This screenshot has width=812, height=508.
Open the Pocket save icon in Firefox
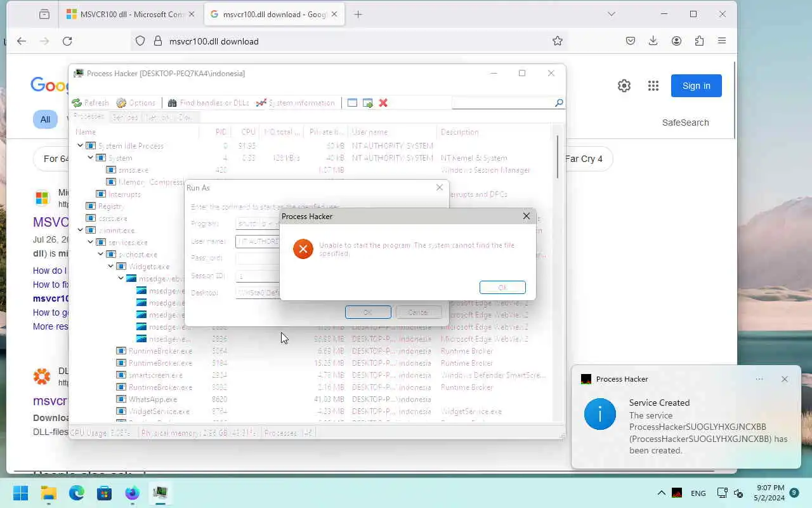coord(631,41)
